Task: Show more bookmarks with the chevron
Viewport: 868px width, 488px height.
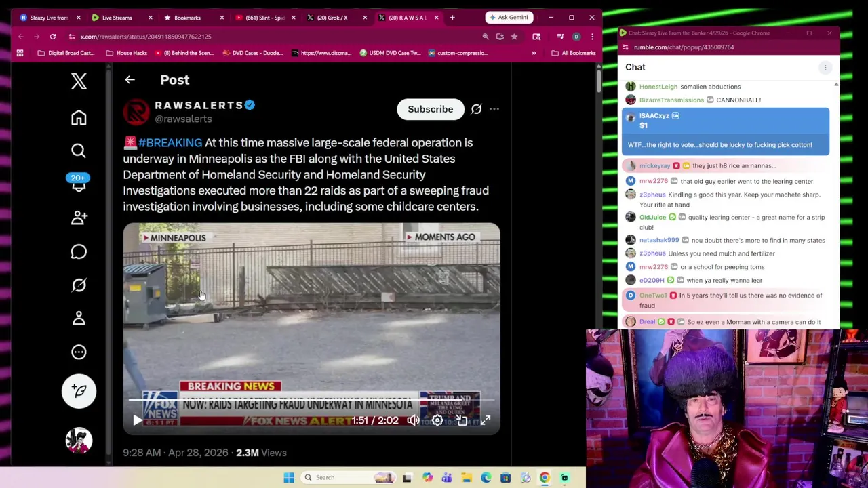Action: [x=534, y=53]
